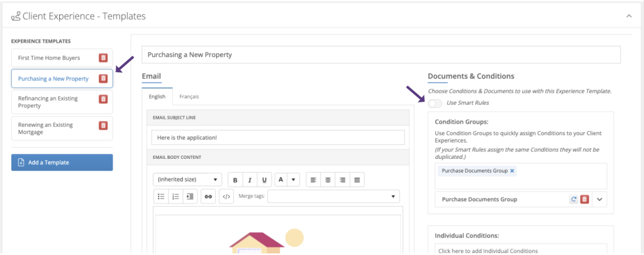Open the HTML source code view
This screenshot has width=644, height=255.
click(x=226, y=197)
